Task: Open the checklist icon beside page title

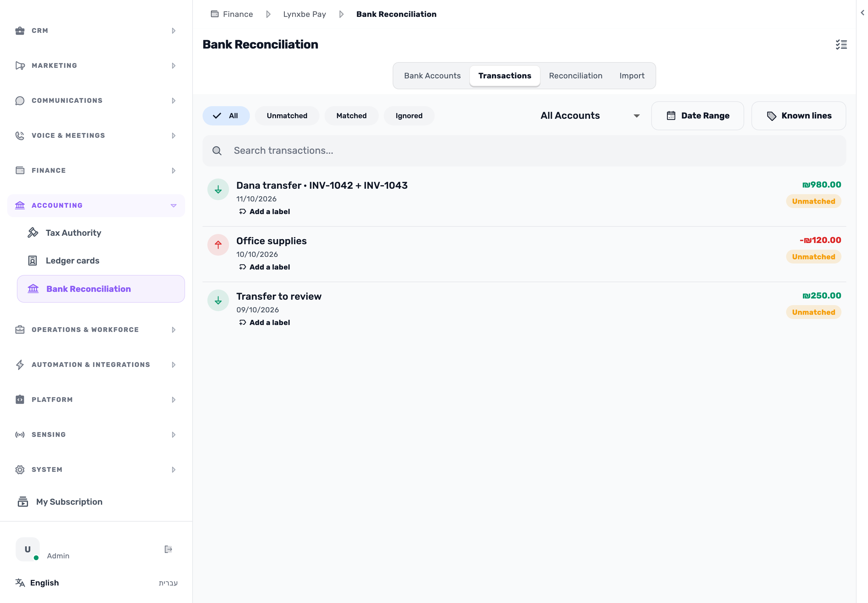Action: (841, 45)
